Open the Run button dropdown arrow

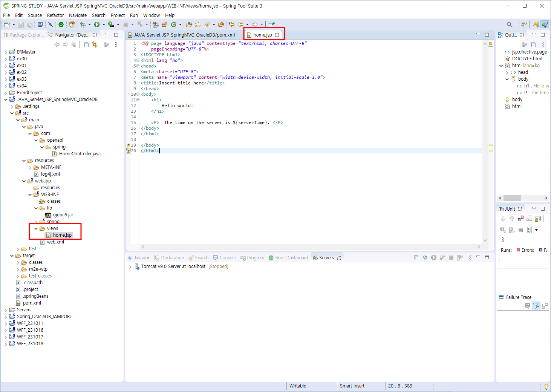104,24
